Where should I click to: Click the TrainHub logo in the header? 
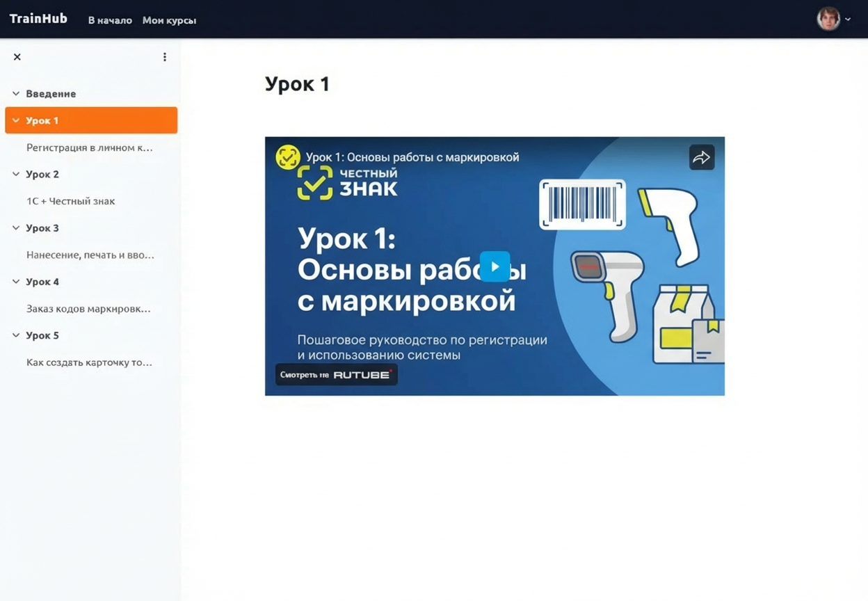click(38, 18)
